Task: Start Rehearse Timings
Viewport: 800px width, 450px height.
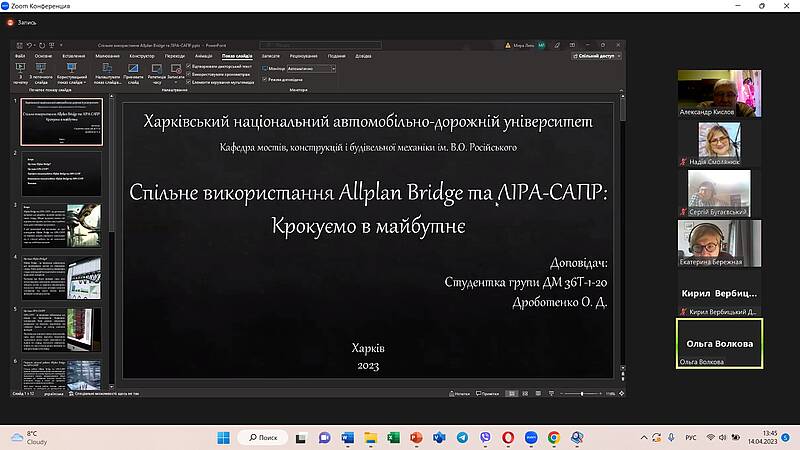Action: click(x=157, y=73)
